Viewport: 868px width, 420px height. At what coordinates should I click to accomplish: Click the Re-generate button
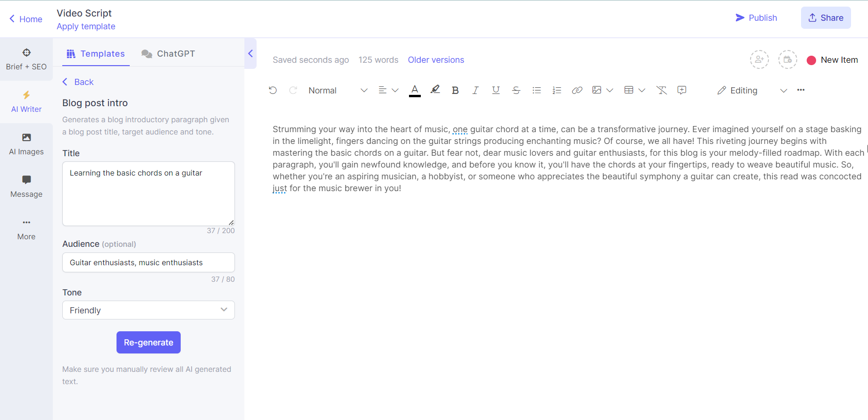point(149,342)
